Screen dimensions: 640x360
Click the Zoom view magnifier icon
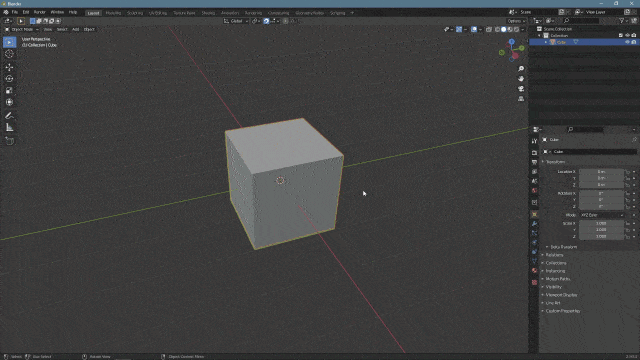[521, 69]
